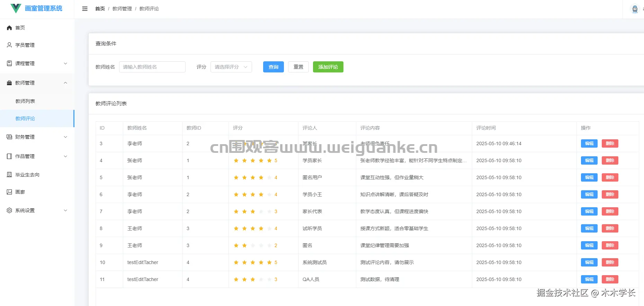
Task: Click the second star in 系统测试员 row
Action: tap(244, 262)
